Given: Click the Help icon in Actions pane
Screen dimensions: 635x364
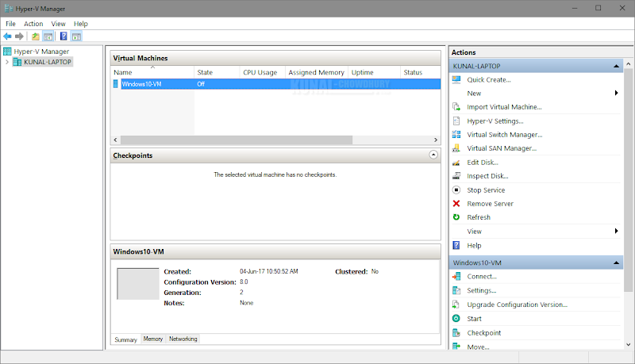Looking at the screenshot, I should pyautogui.click(x=456, y=245).
